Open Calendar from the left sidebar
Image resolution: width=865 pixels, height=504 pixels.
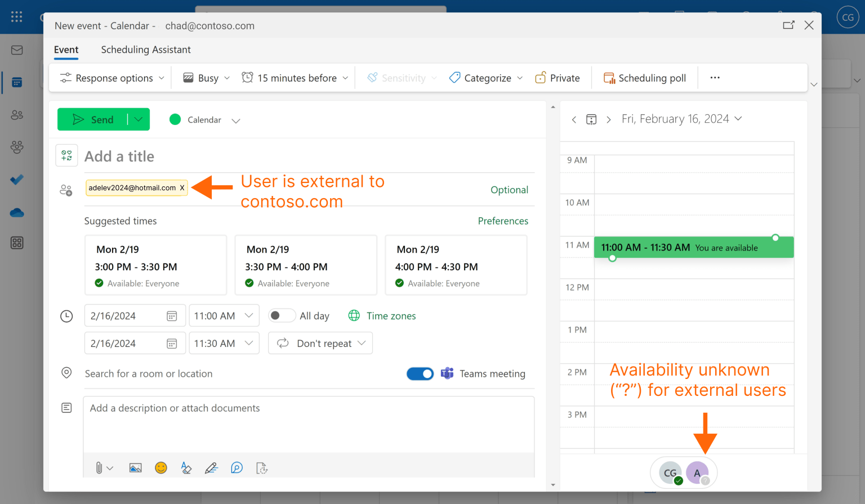coord(17,83)
